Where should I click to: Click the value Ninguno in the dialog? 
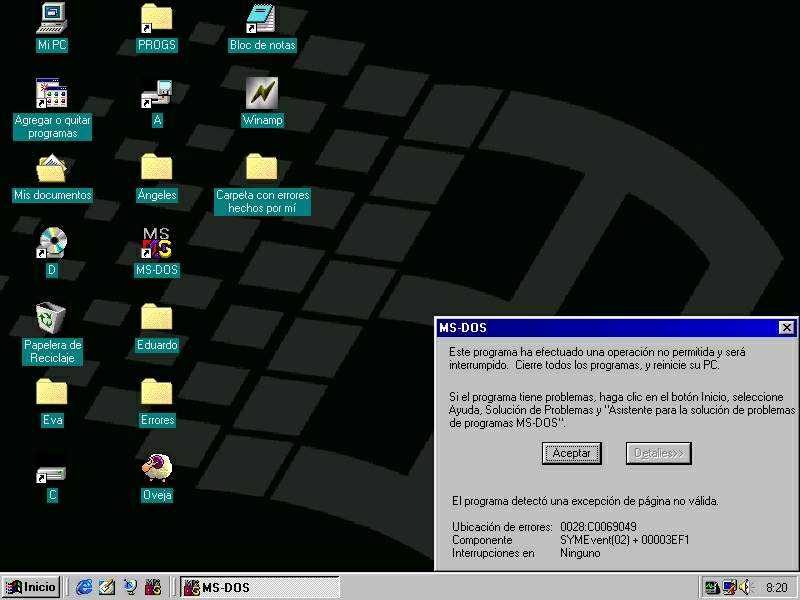coord(580,553)
